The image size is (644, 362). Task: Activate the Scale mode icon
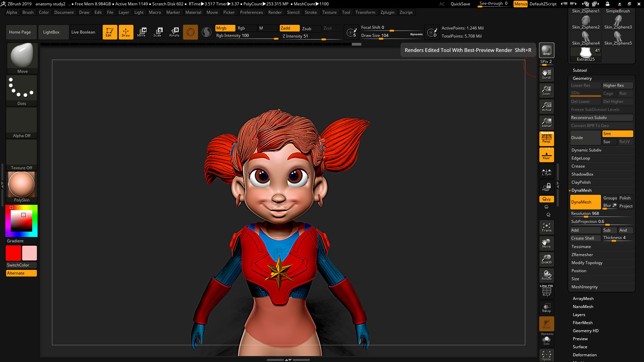157,32
